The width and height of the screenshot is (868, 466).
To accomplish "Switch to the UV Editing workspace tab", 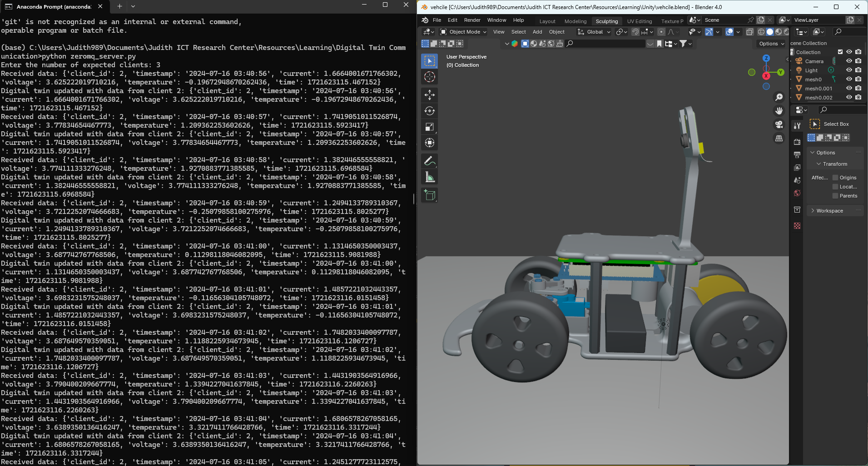I will (639, 21).
